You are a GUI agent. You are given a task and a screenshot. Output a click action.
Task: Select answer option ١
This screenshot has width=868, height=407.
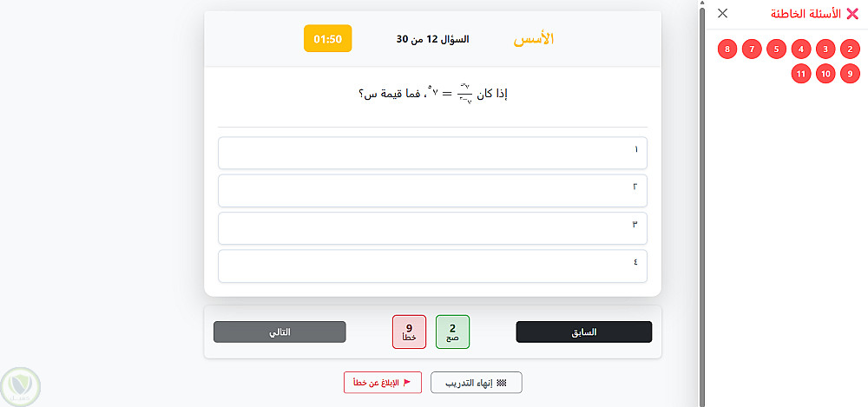pos(432,153)
